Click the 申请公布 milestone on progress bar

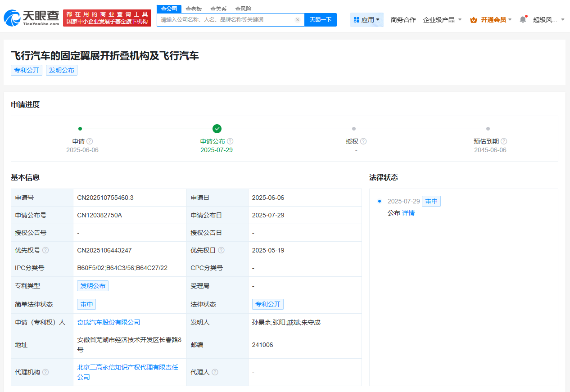(x=217, y=129)
